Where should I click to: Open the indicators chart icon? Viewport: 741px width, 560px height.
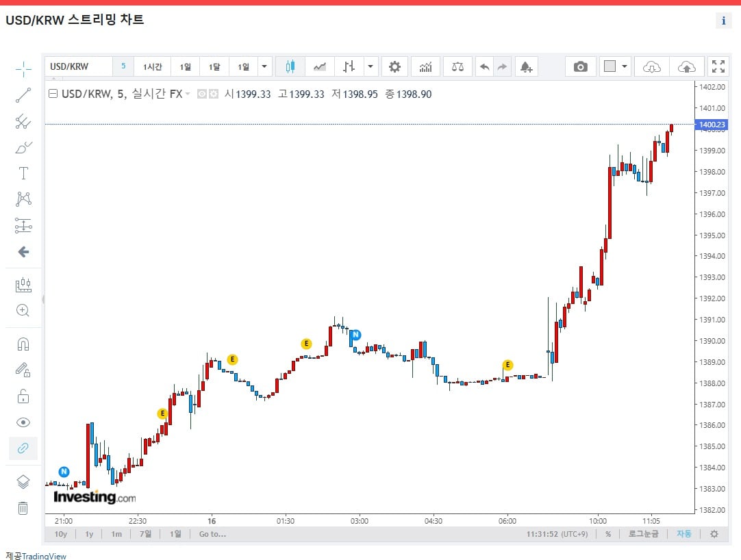coord(425,66)
